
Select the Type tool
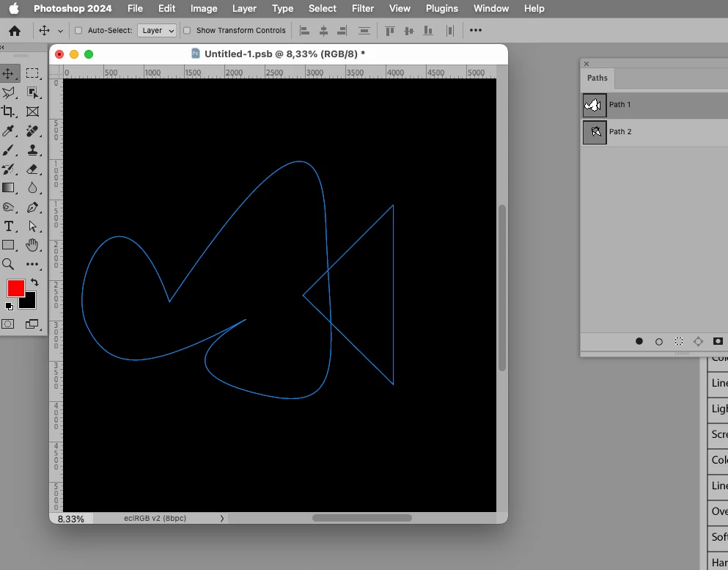tap(8, 226)
